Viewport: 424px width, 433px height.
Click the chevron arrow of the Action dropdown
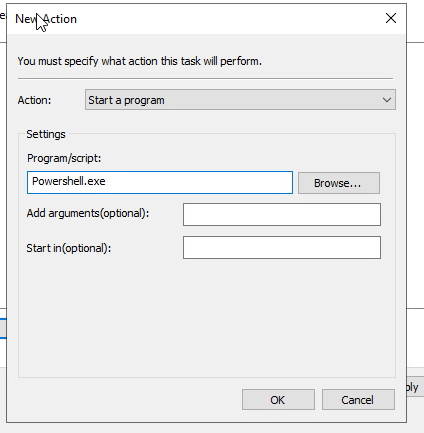(x=387, y=100)
